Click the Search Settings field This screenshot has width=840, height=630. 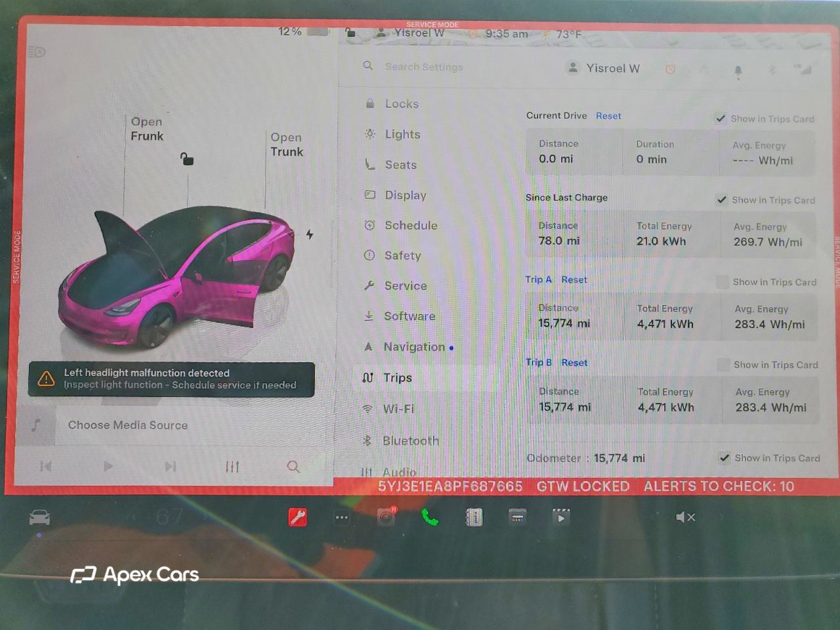point(424,66)
